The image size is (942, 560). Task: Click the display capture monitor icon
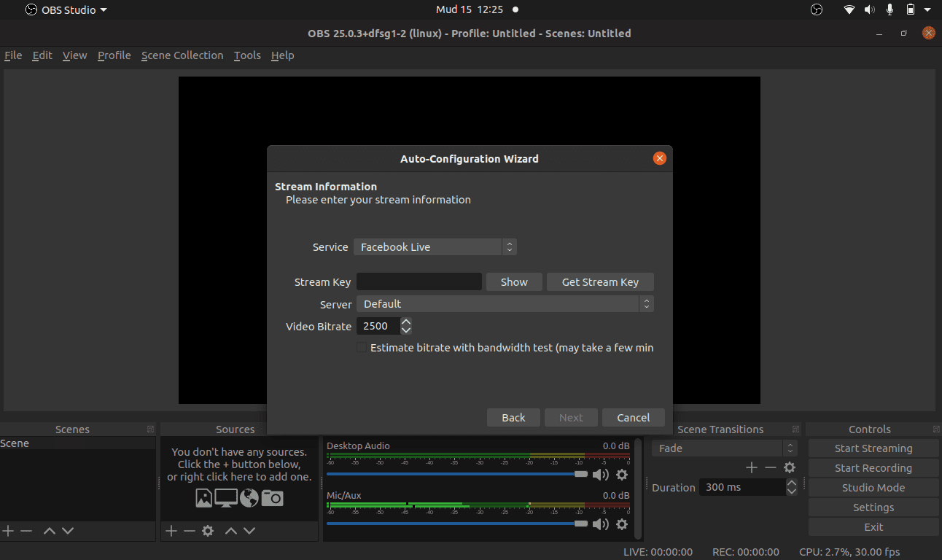(226, 498)
